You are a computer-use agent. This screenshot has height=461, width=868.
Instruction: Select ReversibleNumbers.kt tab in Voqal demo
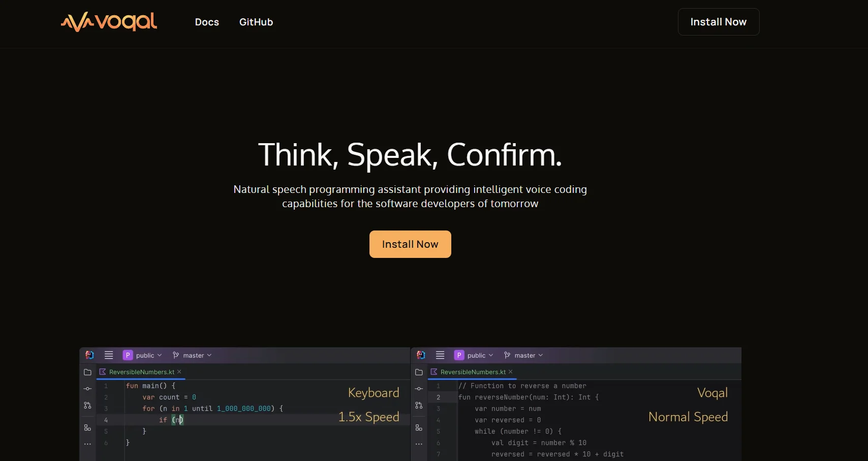point(473,372)
